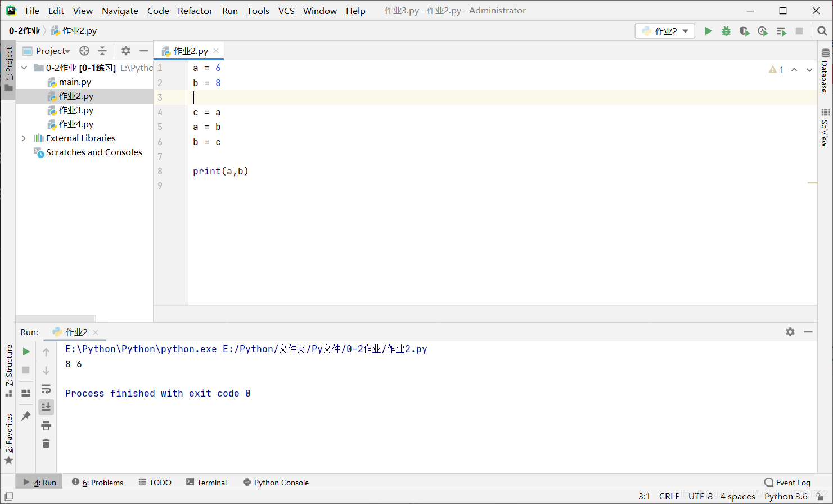
Task: Print the Run console output
Action: (x=46, y=425)
